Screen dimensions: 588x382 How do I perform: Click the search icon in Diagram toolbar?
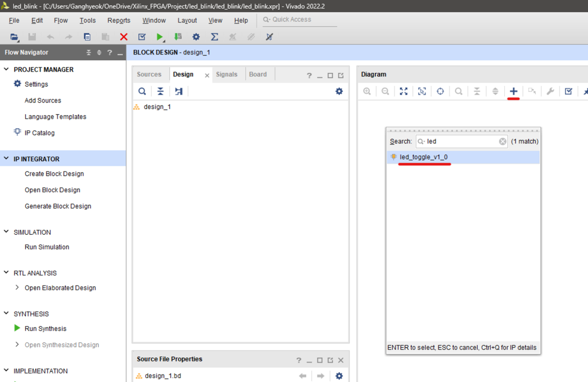[459, 91]
